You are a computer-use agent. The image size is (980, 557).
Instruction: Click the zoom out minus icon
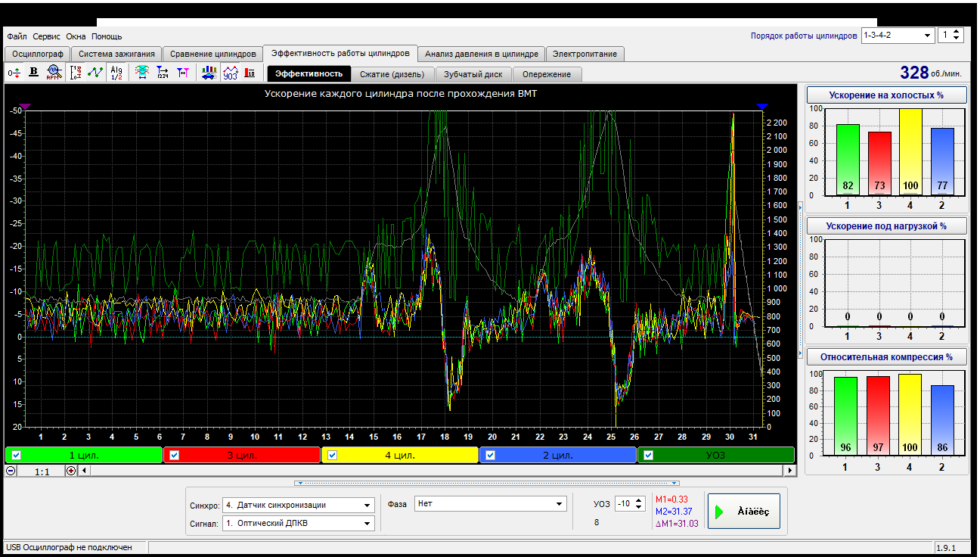[x=11, y=471]
